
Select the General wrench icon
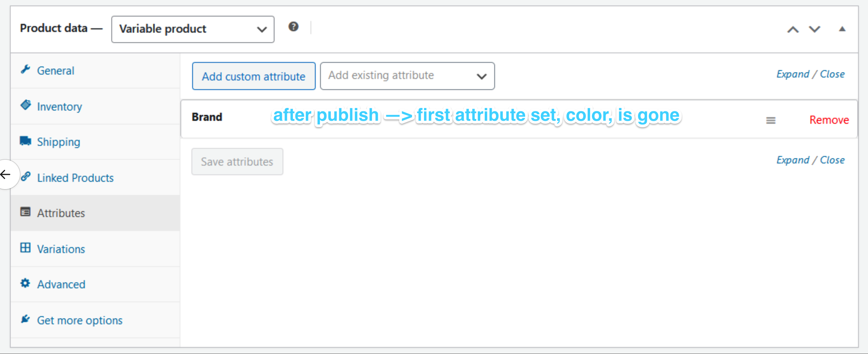26,69
